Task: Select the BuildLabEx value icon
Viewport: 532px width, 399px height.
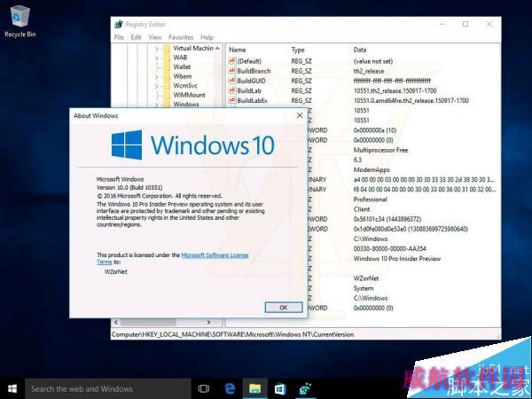Action: click(x=232, y=100)
